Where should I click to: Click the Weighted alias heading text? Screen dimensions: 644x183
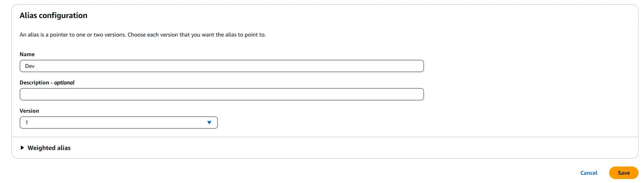(x=49, y=148)
